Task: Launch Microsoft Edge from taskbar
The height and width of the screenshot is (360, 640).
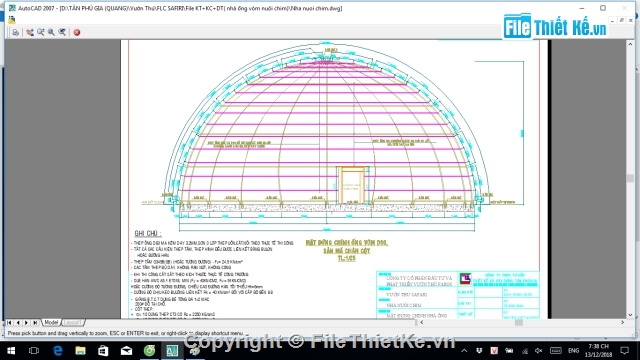Action: [58, 351]
